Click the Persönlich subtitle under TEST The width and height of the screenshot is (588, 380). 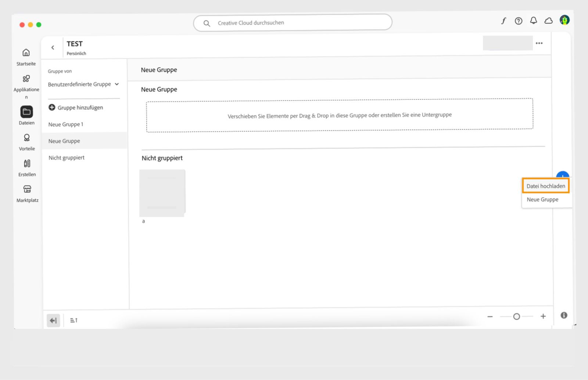click(x=76, y=53)
